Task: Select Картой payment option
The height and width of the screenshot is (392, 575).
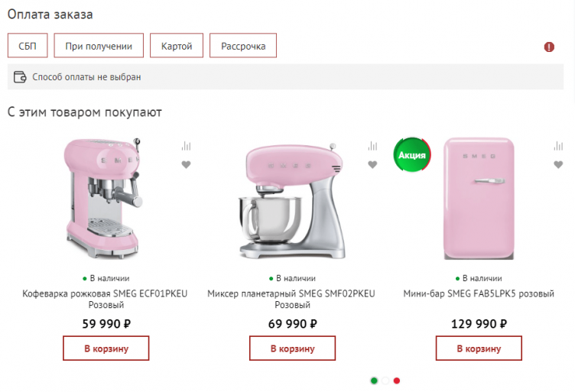Action: point(177,46)
